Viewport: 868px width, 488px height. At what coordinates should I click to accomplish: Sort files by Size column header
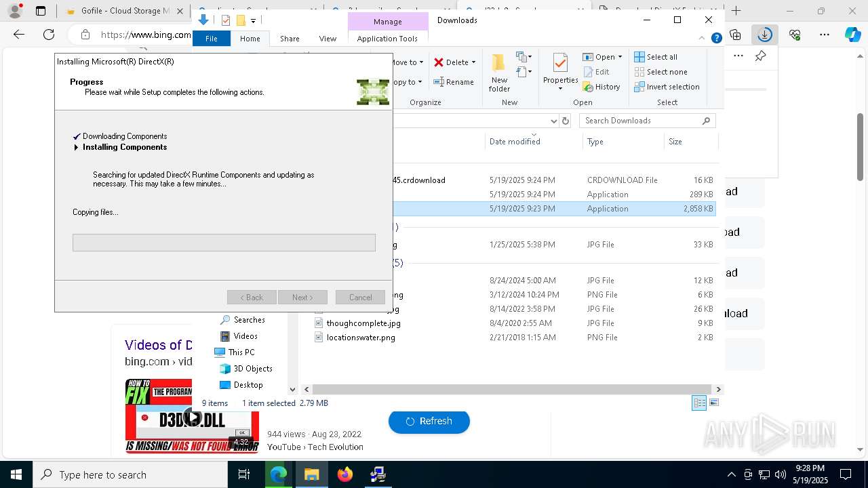point(675,142)
